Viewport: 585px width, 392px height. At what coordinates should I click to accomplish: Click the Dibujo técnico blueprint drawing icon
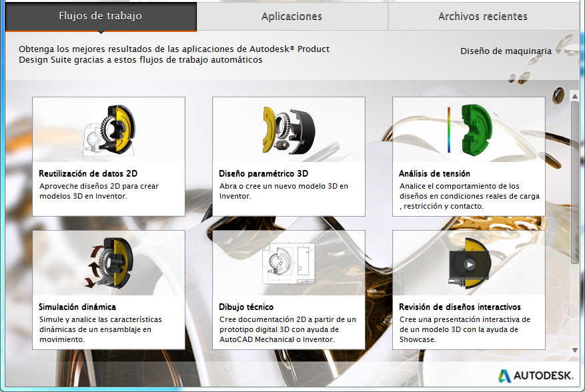point(289,263)
